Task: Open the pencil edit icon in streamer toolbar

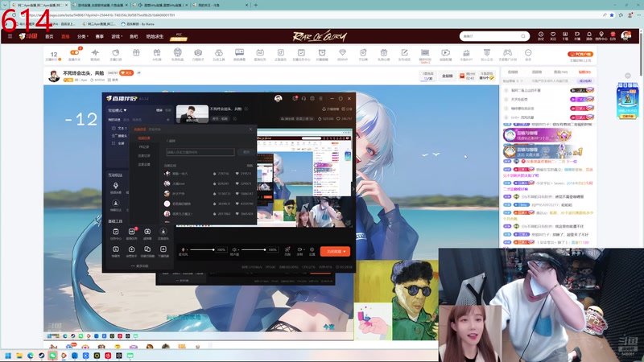Action: (x=405, y=52)
